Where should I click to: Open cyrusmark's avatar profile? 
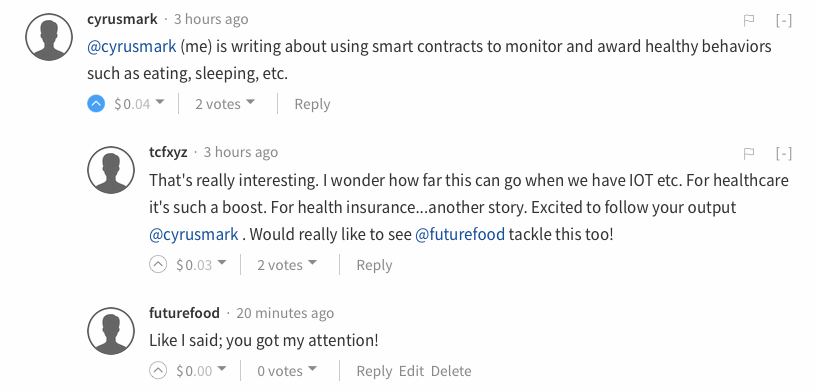coord(49,37)
